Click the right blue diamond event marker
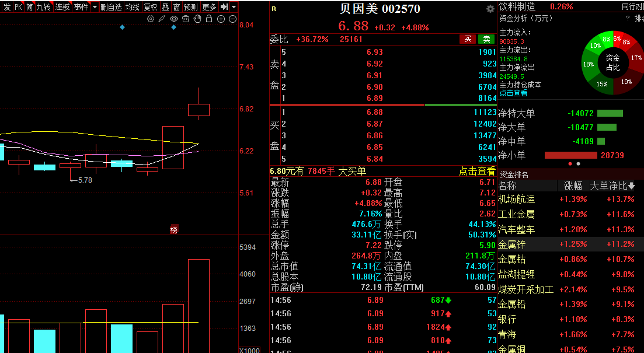Image resolution: width=644 pixels, height=353 pixels. pyautogui.click(x=174, y=27)
